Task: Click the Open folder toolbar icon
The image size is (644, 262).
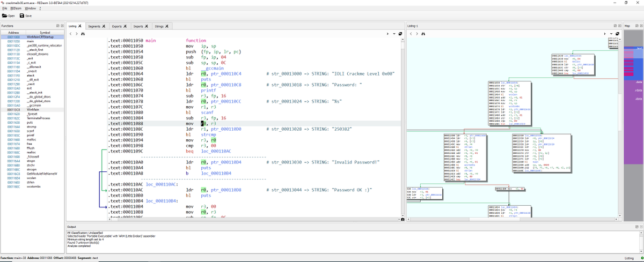Action: click(4, 16)
